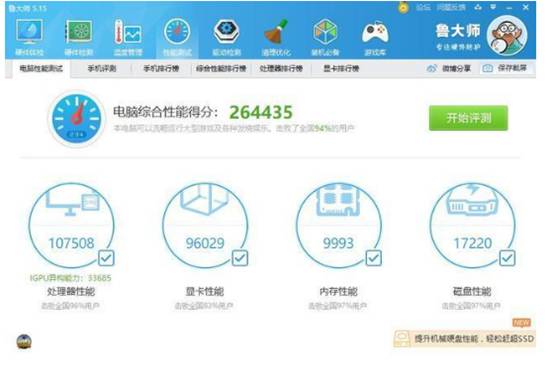The image size is (553, 372).
Task: Toggle the memory performance checkbox
Action: click(373, 258)
